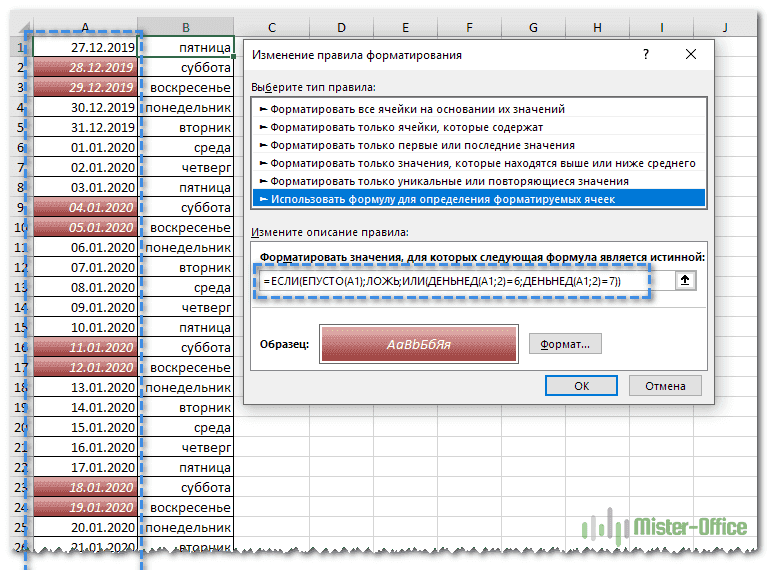Click column J header
768x570 pixels.
[x=723, y=27]
